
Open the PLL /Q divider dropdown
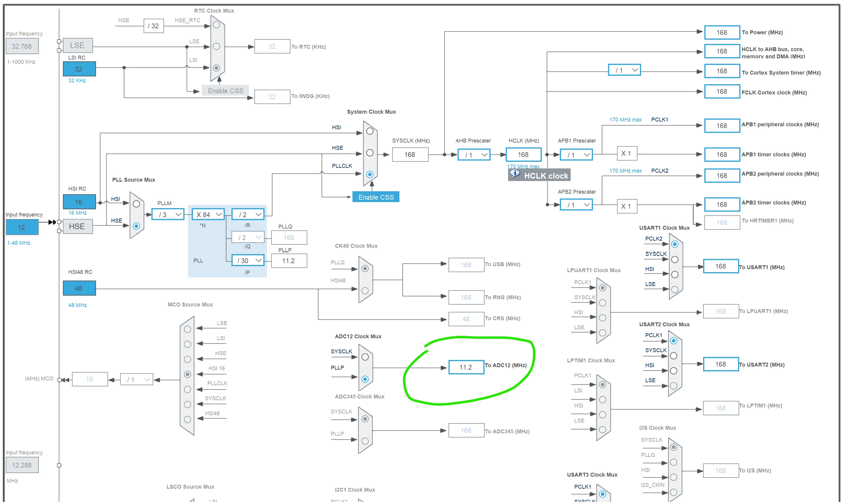click(248, 237)
